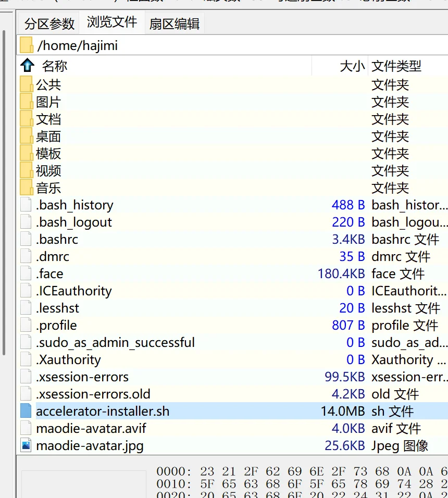Select the 浏览文件 tab

[x=112, y=22]
